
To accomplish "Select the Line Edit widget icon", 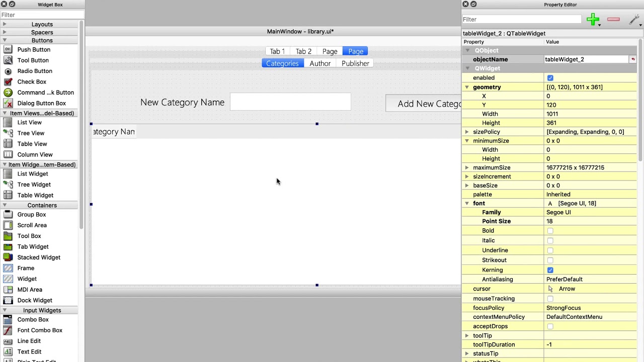I will [x=8, y=341].
